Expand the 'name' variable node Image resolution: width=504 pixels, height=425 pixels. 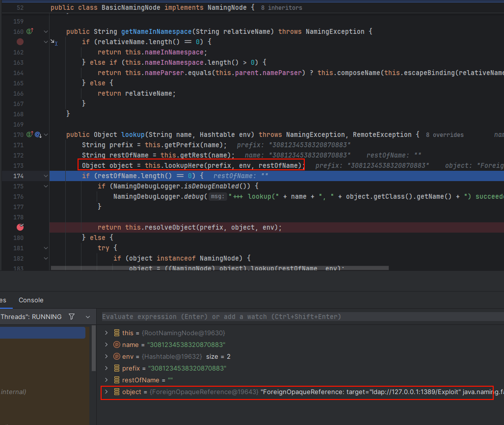(x=106, y=345)
